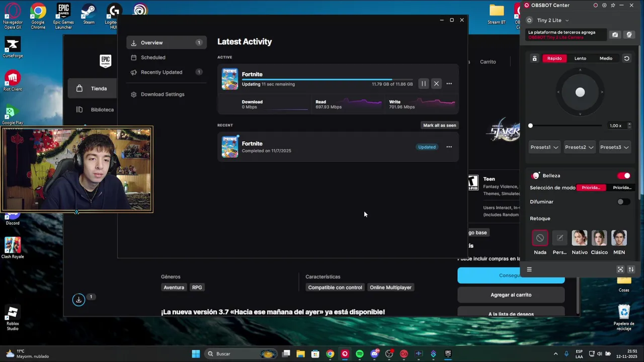Expand the Presets1 dropdown

coord(544,147)
